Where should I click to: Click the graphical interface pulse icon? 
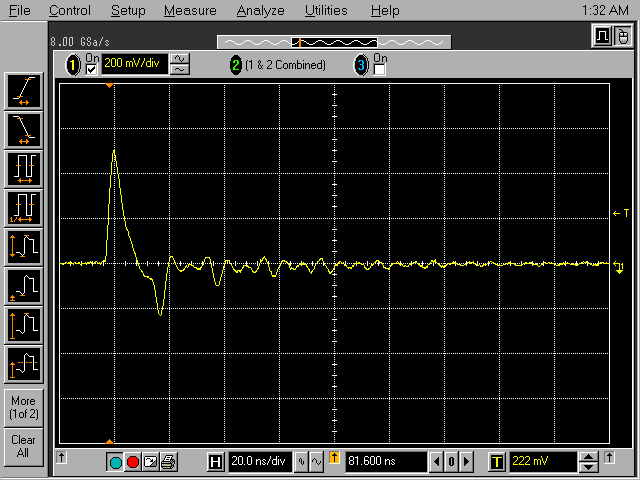602,36
